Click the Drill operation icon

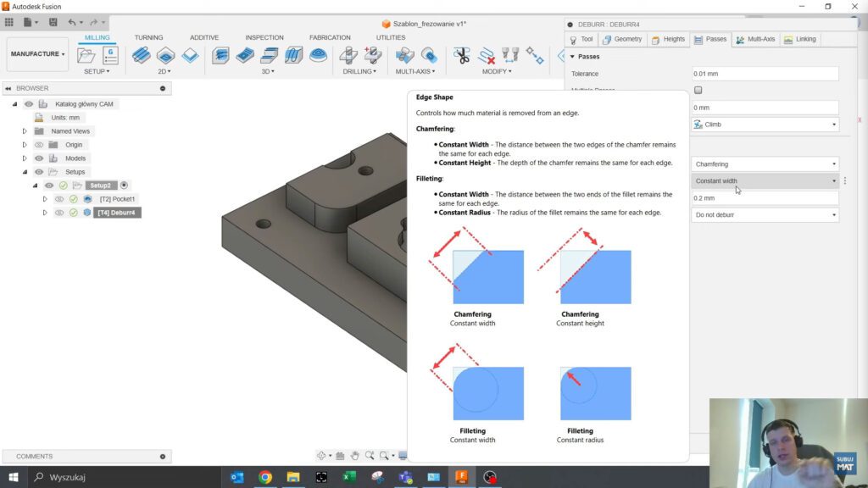348,56
